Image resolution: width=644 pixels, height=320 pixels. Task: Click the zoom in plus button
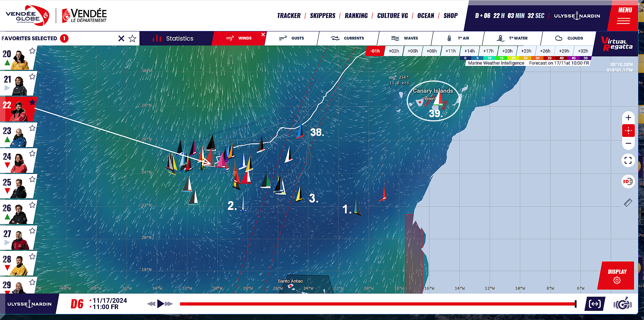pos(628,118)
